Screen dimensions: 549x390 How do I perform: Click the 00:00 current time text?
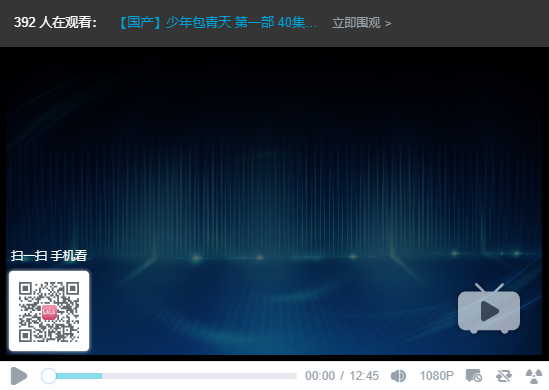tap(320, 376)
